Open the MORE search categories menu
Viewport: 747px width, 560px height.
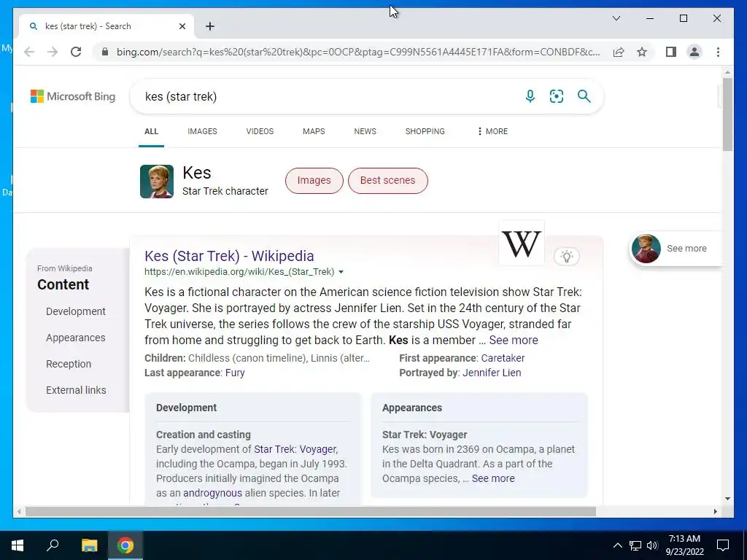[x=492, y=131]
